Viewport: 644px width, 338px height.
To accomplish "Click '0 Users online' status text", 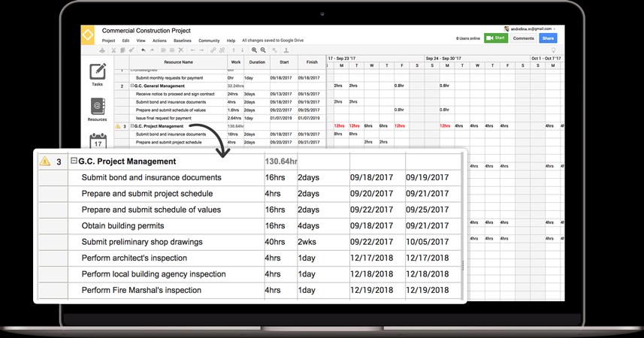I will pos(468,38).
